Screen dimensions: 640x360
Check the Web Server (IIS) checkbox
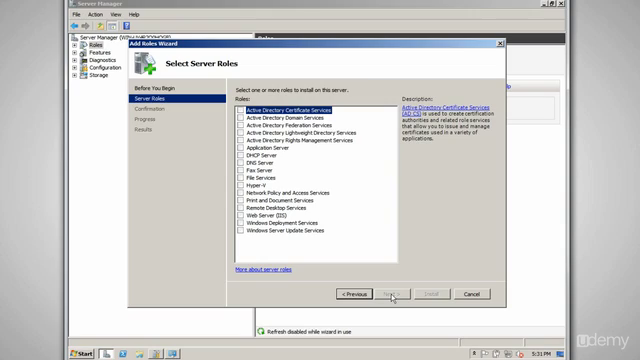240,216
